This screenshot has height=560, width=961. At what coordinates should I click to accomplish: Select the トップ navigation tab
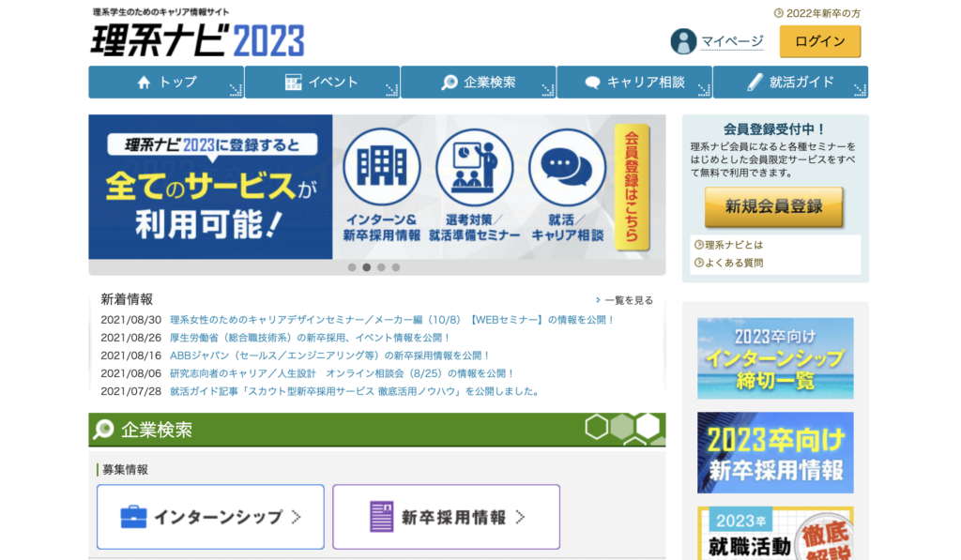pos(166,83)
